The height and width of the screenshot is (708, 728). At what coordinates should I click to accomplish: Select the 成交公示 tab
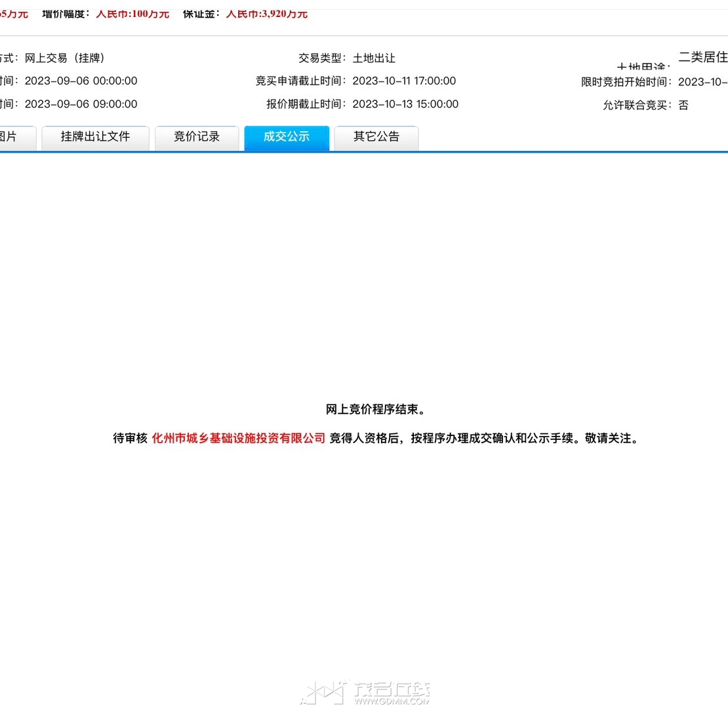point(287,137)
